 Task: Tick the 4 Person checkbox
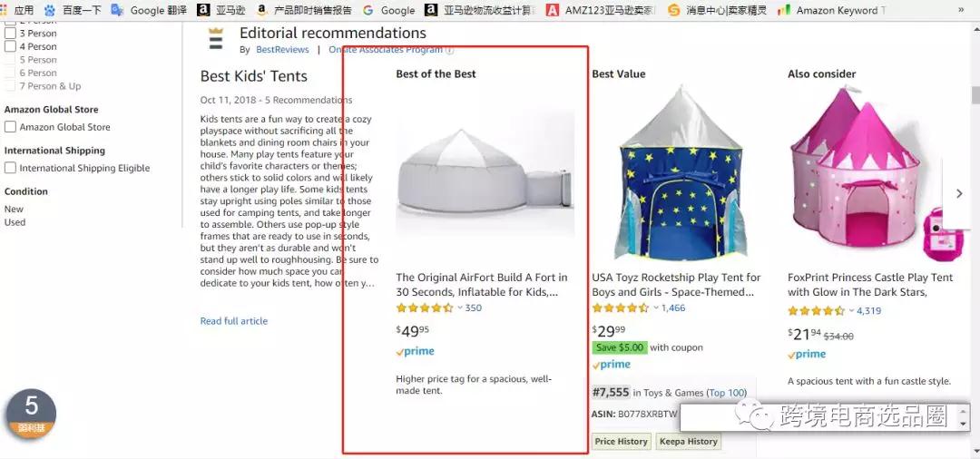(x=10, y=46)
